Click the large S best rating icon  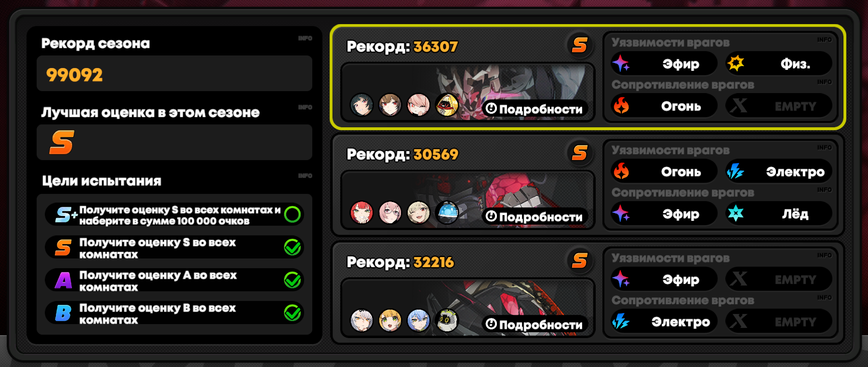tap(62, 143)
